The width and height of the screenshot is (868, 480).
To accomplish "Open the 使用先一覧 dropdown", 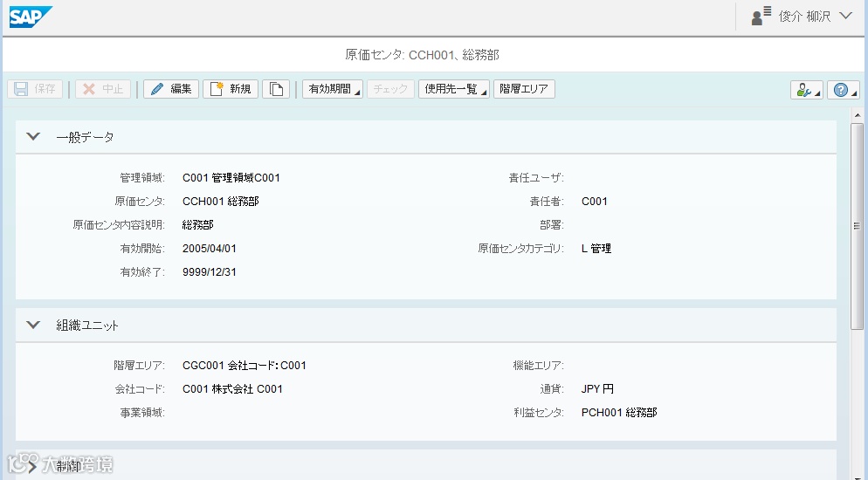I will (x=454, y=89).
